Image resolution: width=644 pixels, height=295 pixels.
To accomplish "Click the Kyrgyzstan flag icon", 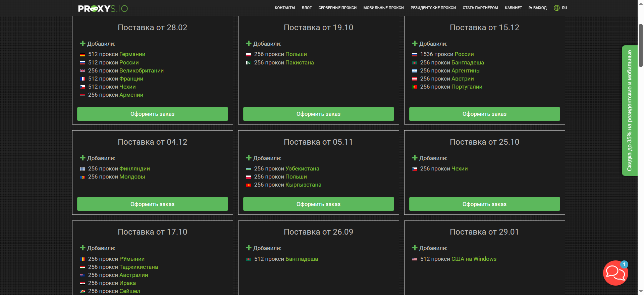I will coord(249,185).
